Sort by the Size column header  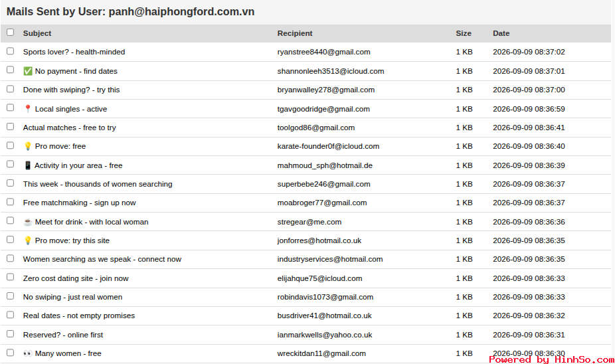[x=463, y=33]
